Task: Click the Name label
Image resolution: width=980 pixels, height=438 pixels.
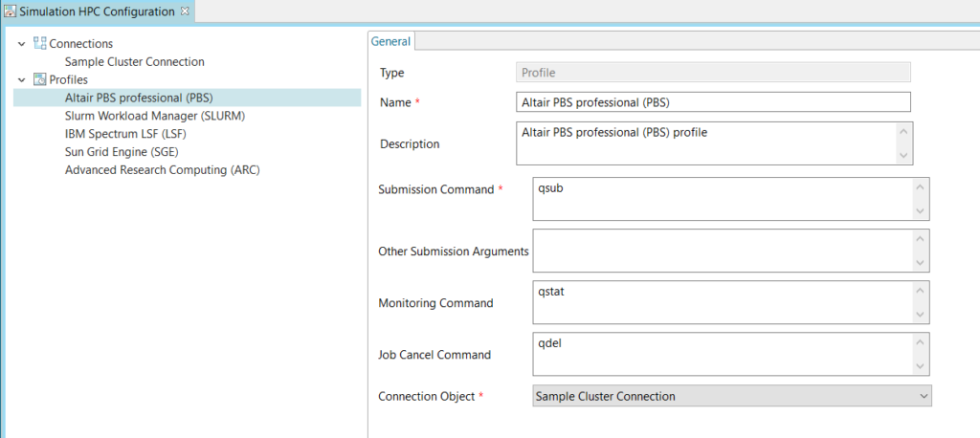Action: (395, 102)
